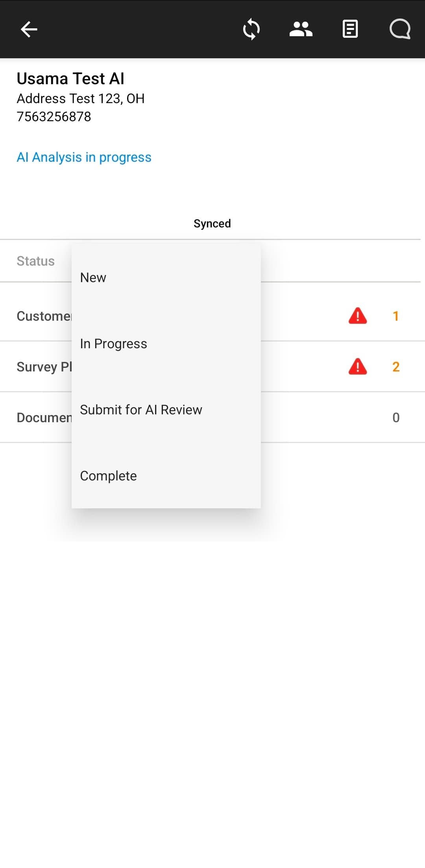
Task: Choose the Complete status option
Action: pyautogui.click(x=166, y=476)
